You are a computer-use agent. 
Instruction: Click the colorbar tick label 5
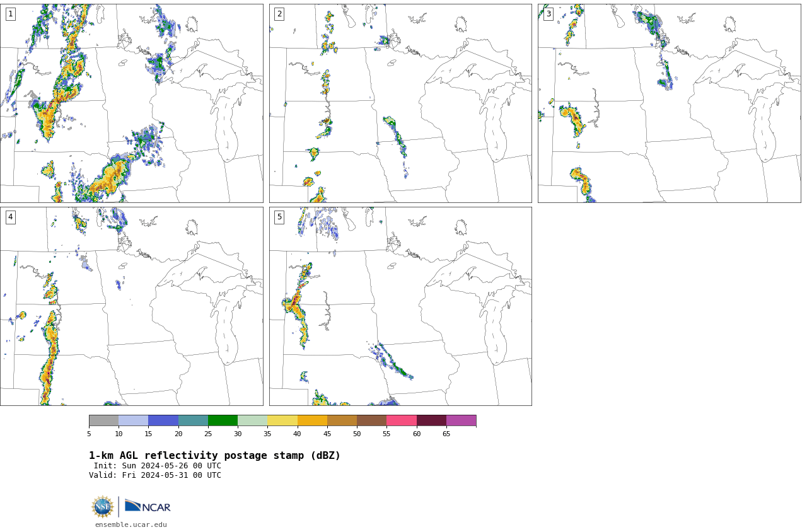[89, 434]
